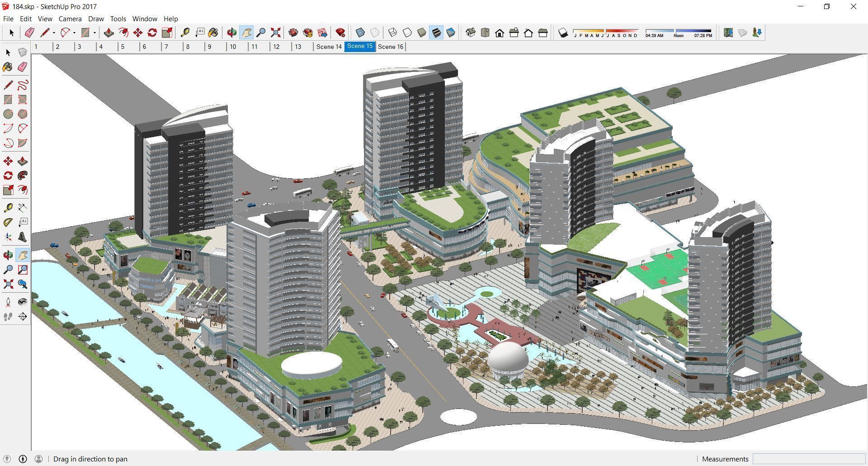Click the sign-in user status icon

coord(38,459)
